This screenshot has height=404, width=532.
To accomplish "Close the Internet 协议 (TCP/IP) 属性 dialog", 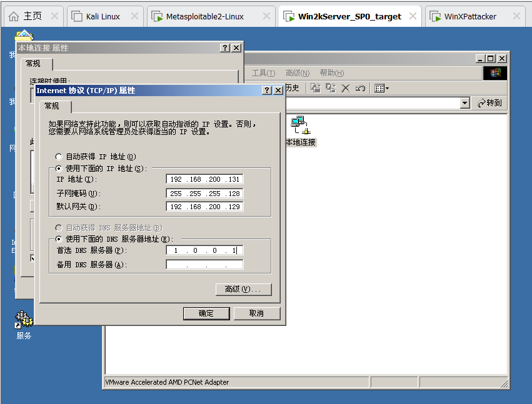I will pos(278,90).
